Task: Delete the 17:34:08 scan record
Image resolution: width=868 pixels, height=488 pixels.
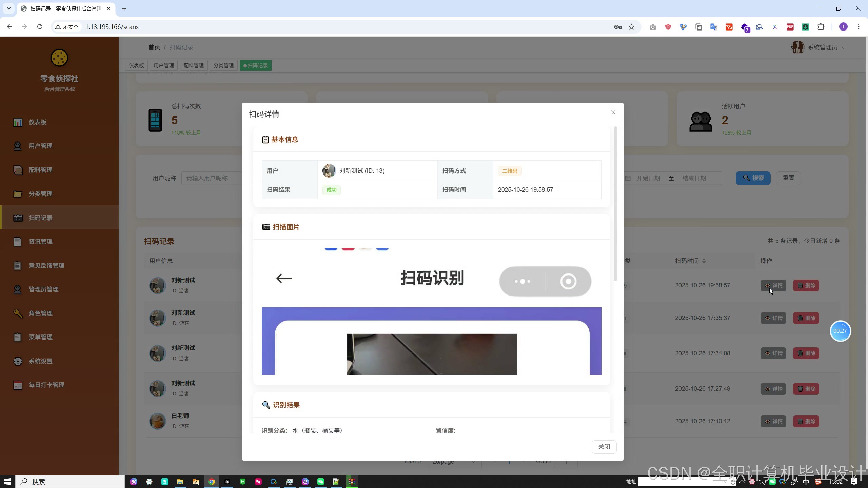Action: pyautogui.click(x=806, y=353)
